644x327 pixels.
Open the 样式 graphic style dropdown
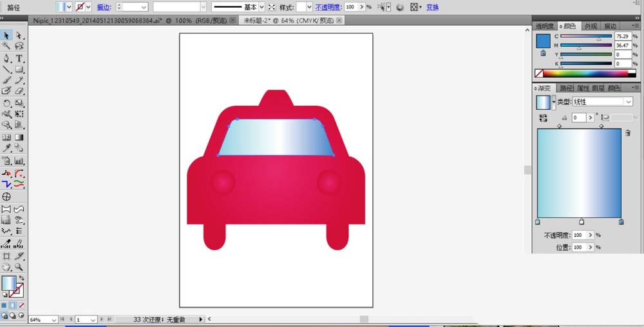click(309, 7)
